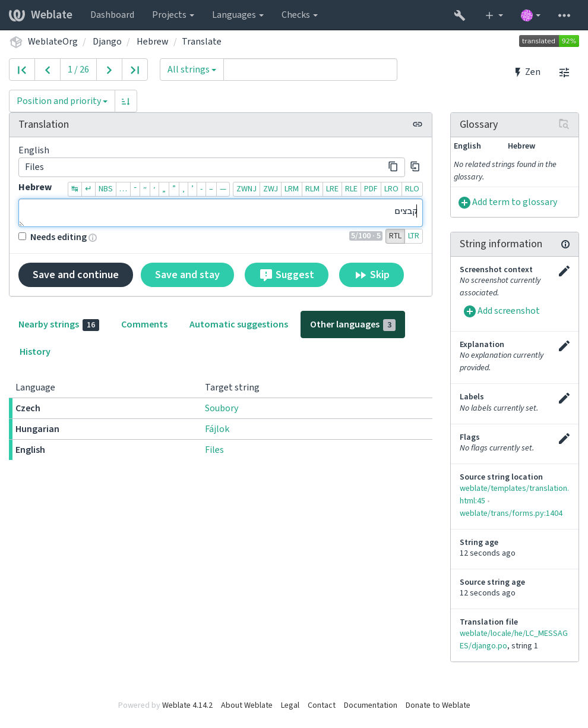Click the wrench management icon
This screenshot has height=728, width=588.
click(x=459, y=15)
